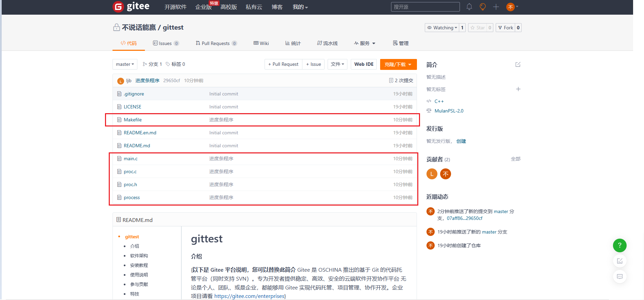Screen dimensions: 644x300
Task: Open the 我的 header dropdown
Action: point(300,7)
